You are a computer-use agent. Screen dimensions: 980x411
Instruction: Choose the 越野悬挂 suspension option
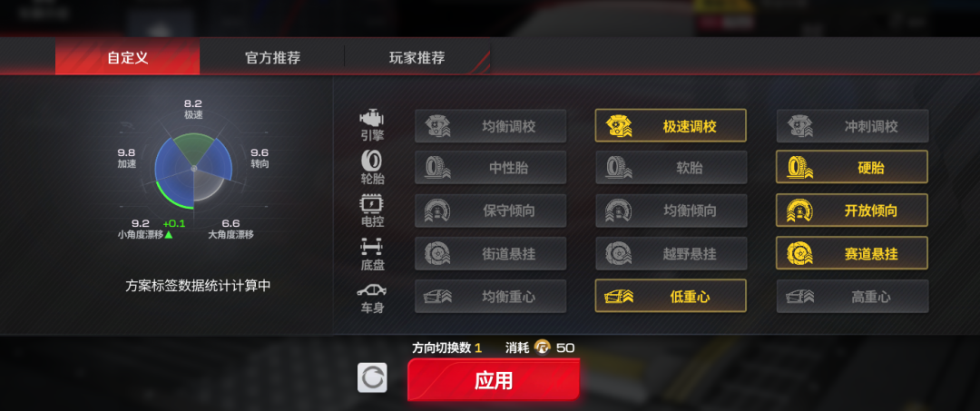(x=671, y=254)
